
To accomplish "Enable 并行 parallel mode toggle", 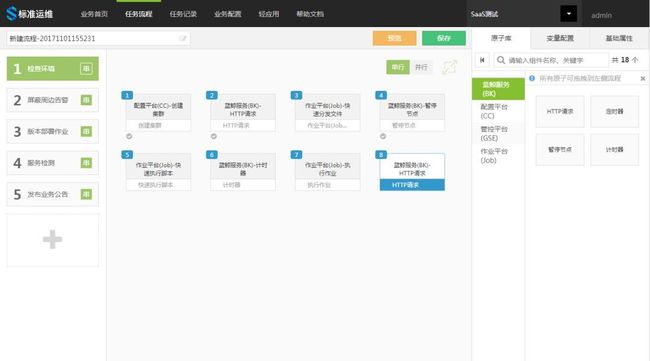I will click(421, 67).
